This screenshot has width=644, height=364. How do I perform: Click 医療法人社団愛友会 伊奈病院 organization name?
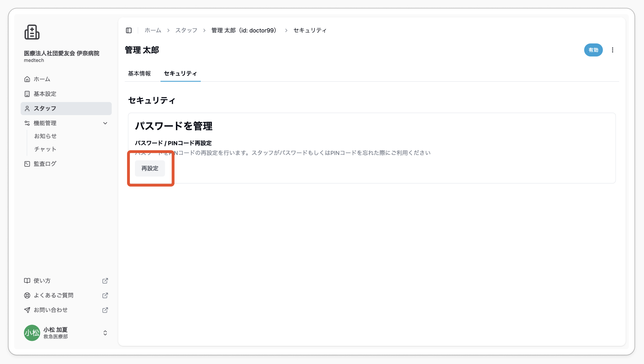62,53
